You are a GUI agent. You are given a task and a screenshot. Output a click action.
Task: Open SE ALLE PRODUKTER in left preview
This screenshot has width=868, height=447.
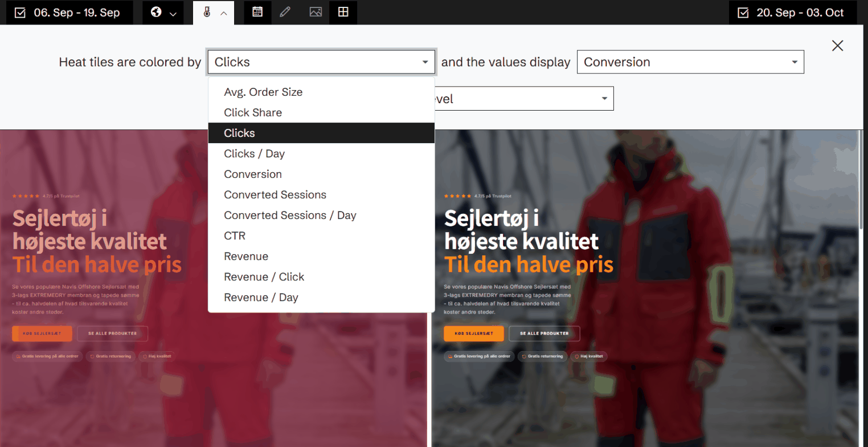click(112, 334)
